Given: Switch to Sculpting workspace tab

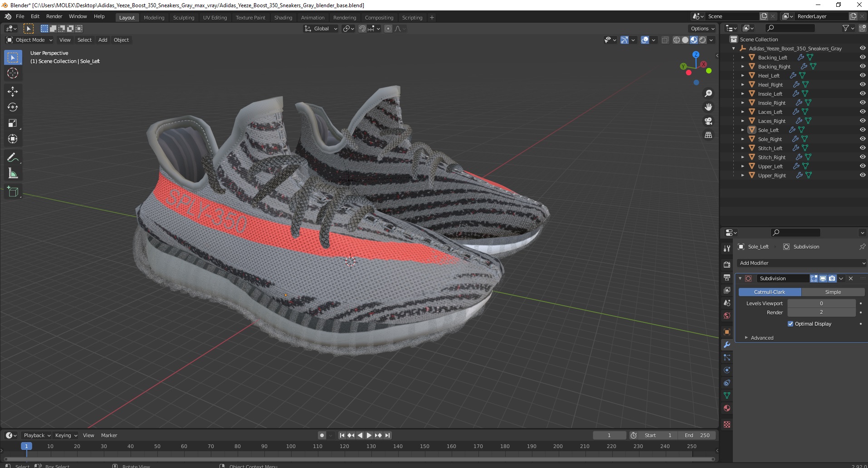Looking at the screenshot, I should tap(184, 18).
